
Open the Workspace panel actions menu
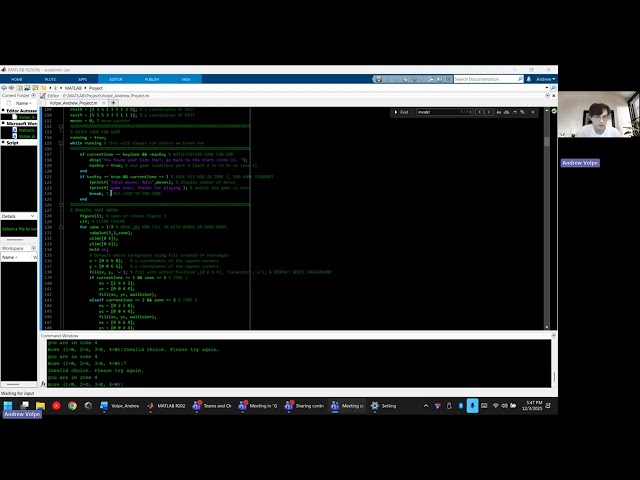point(33,248)
